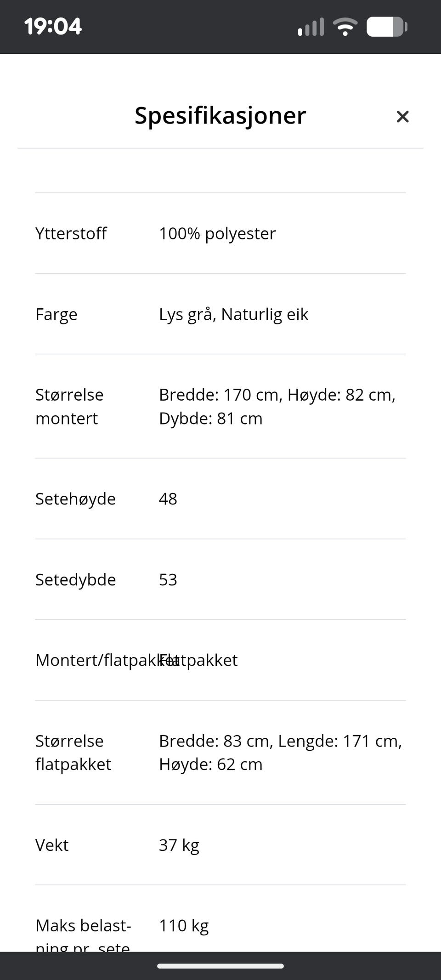The width and height of the screenshot is (441, 980).
Task: Tap the Spesifikasjoner panel title
Action: [x=220, y=116]
